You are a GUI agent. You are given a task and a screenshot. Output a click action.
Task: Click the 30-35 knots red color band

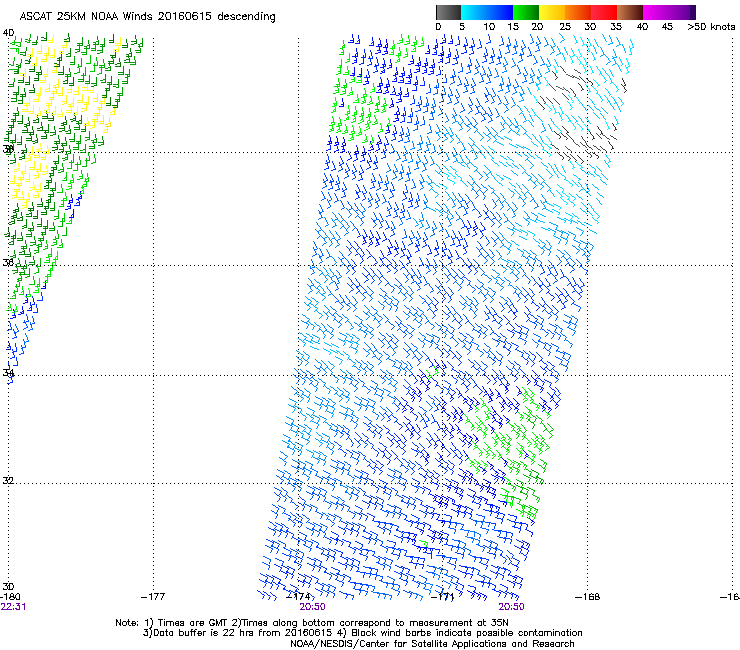coord(604,12)
